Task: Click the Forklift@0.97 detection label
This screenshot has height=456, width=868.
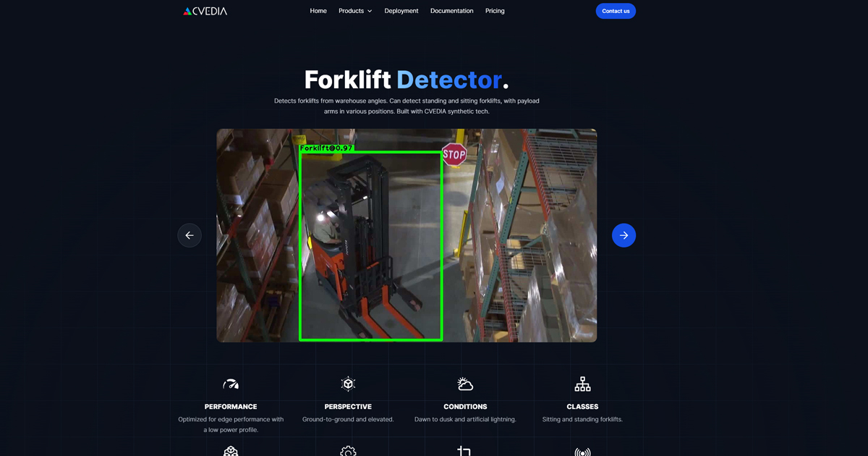Action: tap(326, 147)
